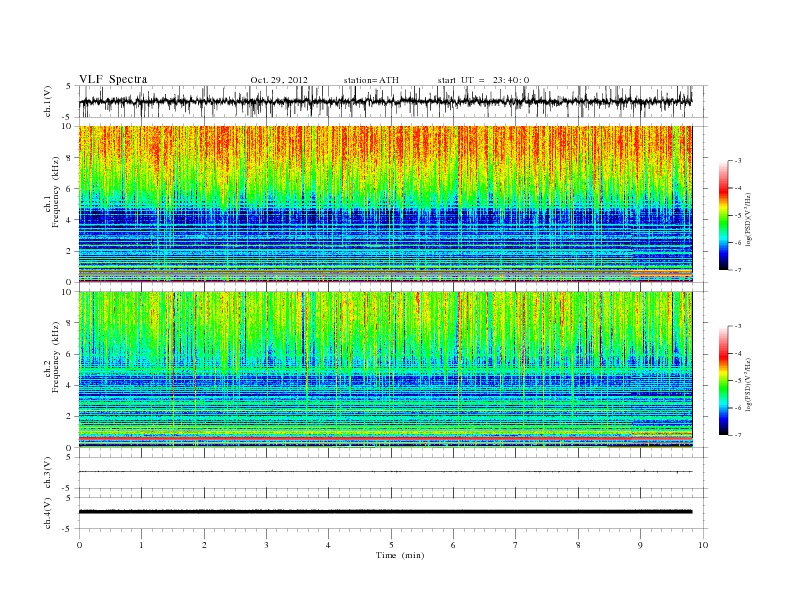Click the ch.4 thick waveform trace
Screen dimensions: 792x612
click(385, 512)
